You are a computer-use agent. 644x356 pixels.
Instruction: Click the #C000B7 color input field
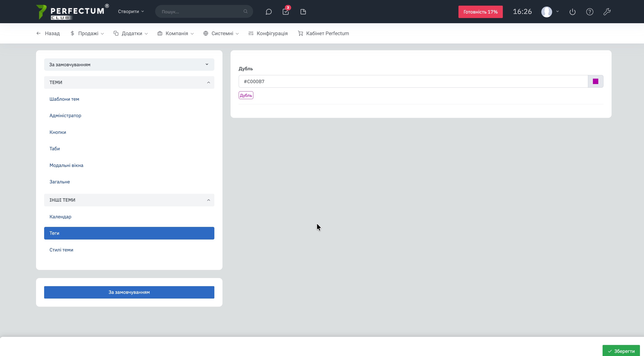click(x=413, y=81)
